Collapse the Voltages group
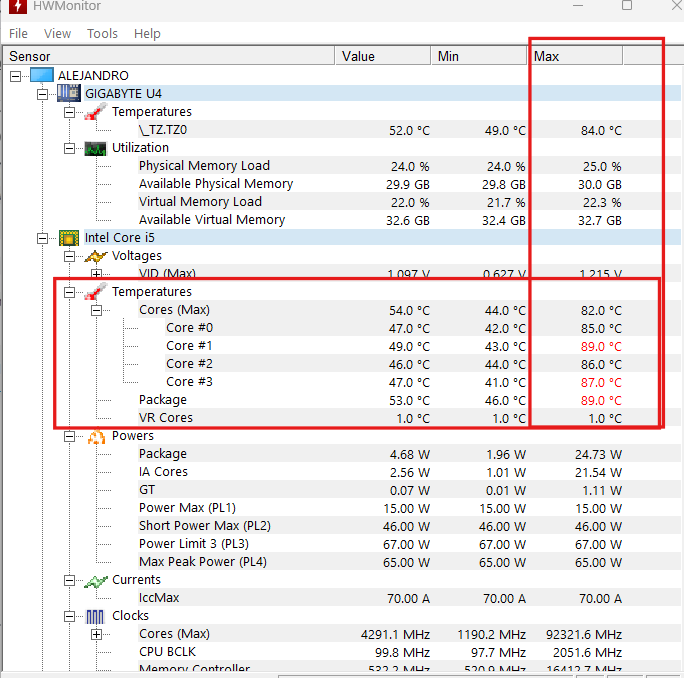Viewport: 684px width, 678px height. click(69, 257)
